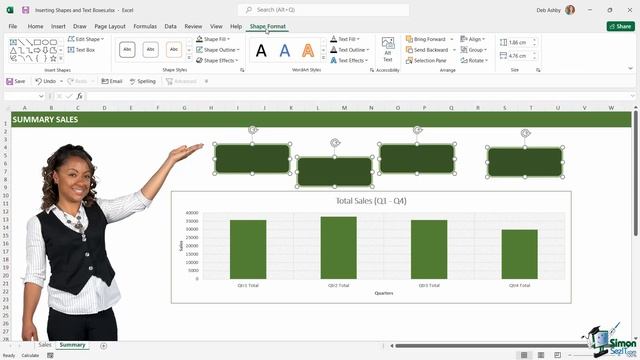Viewport: 640px width, 360px height.
Task: Apply the first Abc shape style
Action: click(x=127, y=49)
